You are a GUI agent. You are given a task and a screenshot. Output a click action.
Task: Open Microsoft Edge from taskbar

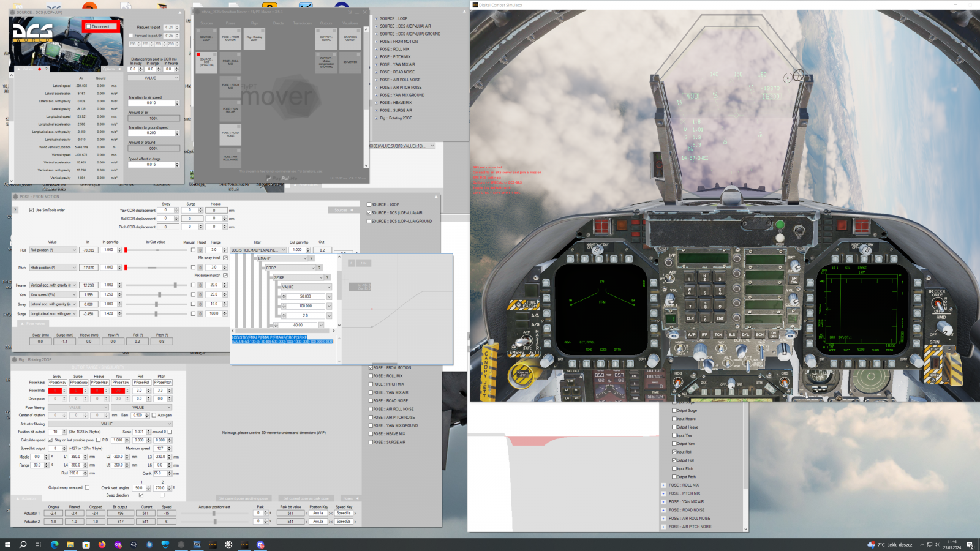point(55,544)
